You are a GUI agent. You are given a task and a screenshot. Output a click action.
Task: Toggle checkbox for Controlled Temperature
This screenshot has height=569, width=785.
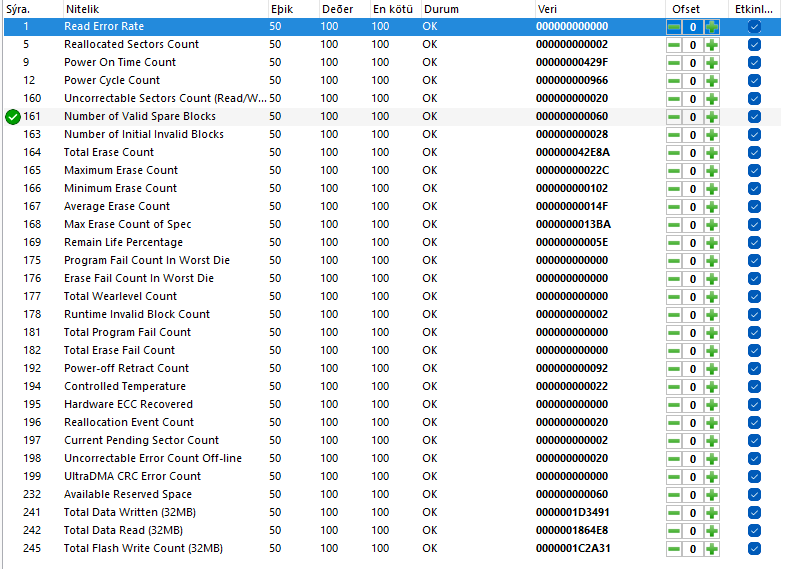[754, 387]
